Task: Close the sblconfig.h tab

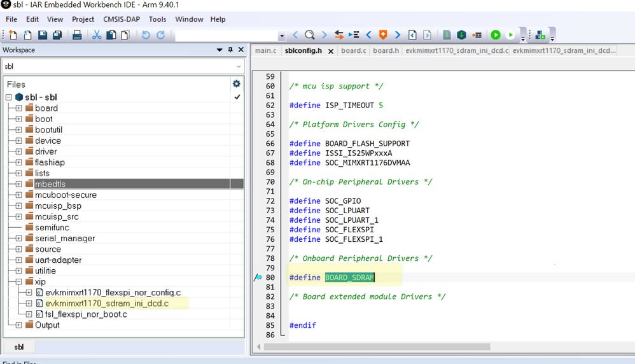Action: [x=331, y=52]
